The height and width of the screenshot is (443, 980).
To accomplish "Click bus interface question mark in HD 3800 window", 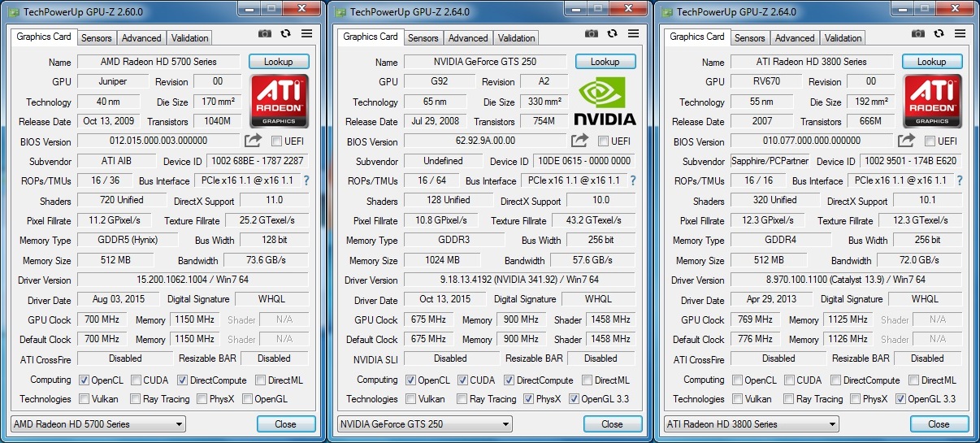I will (959, 180).
